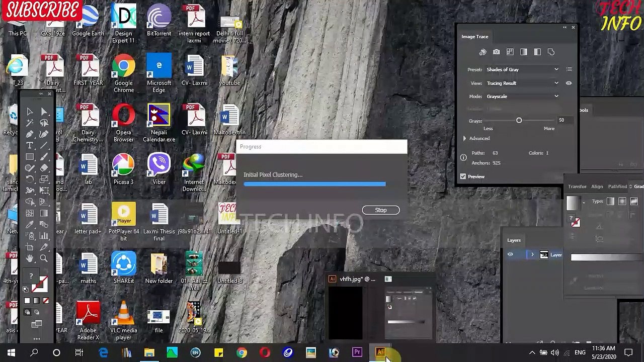This screenshot has height=362, width=644.
Task: Click the Image Trace info icon
Action: [x=463, y=158]
